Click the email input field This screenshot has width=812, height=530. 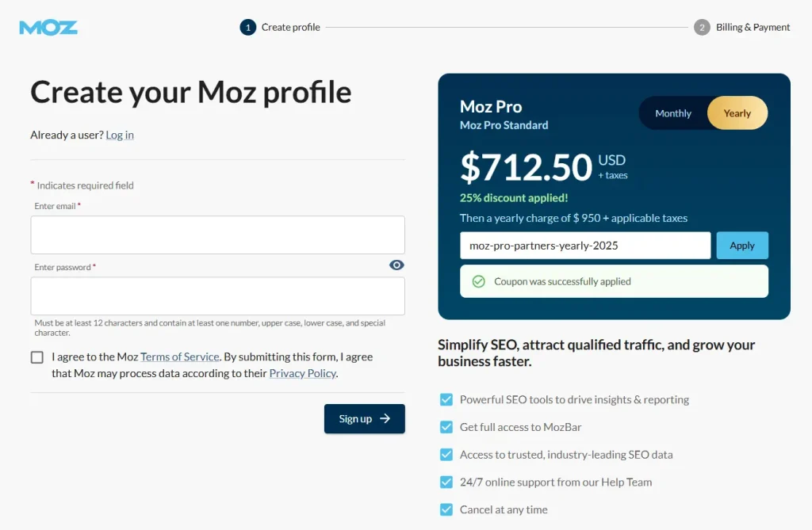[x=216, y=235]
